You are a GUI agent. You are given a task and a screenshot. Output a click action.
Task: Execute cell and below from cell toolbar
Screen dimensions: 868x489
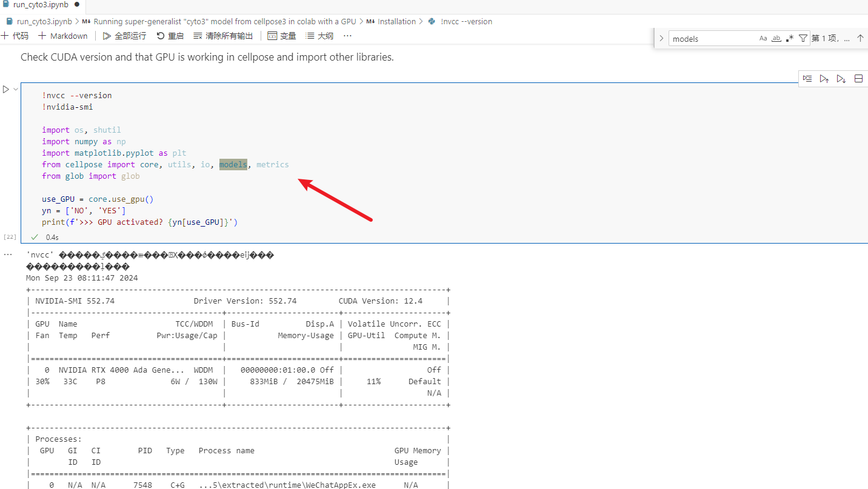pos(841,79)
